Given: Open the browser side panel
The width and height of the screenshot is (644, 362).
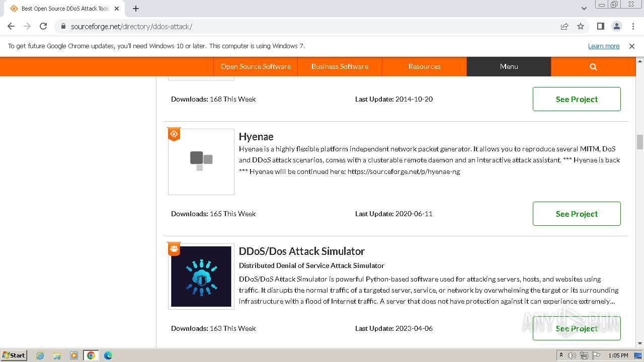Looking at the screenshot, I should (600, 26).
